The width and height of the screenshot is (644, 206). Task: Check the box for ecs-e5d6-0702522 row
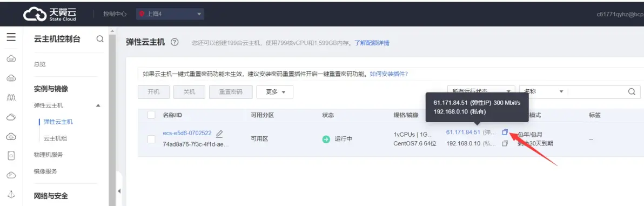pos(151,139)
